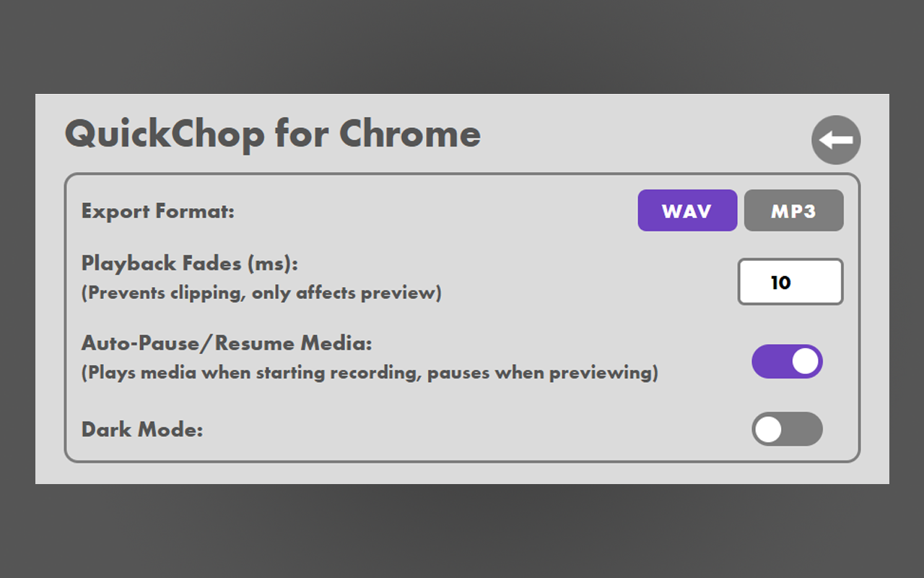Click the 'Plays media when starting recording' hint
The width and height of the screenshot is (924, 578).
click(370, 373)
